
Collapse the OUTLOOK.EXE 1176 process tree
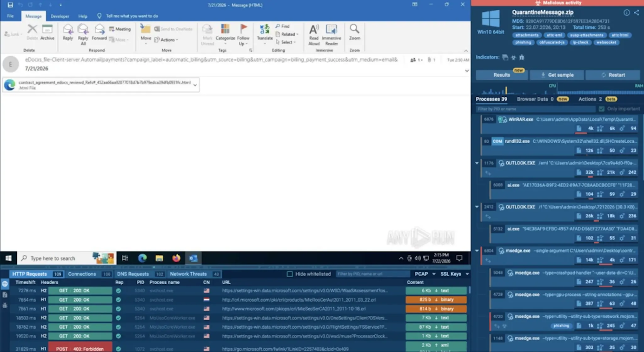click(x=477, y=163)
